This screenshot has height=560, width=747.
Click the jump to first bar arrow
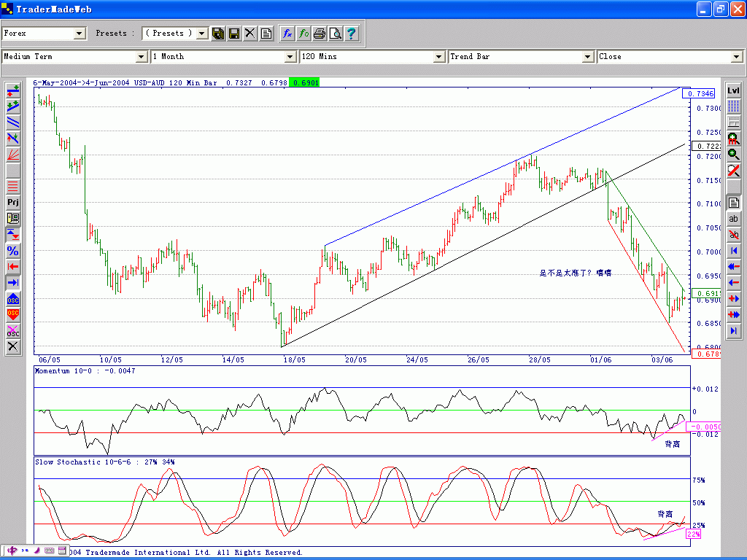click(x=733, y=251)
